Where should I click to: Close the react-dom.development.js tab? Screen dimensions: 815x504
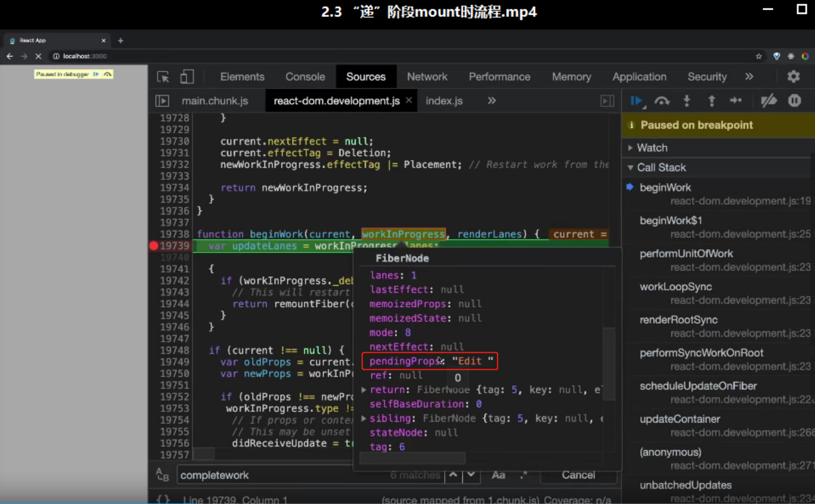tap(409, 100)
